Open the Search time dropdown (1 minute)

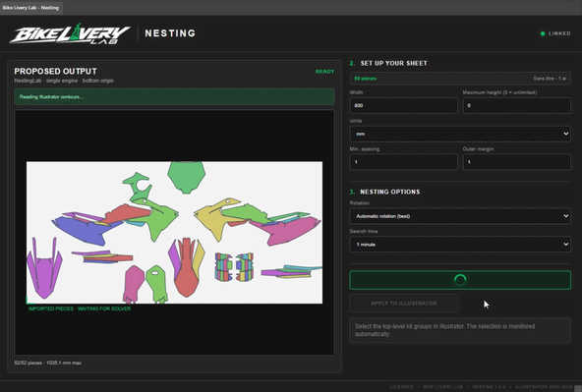[460, 245]
